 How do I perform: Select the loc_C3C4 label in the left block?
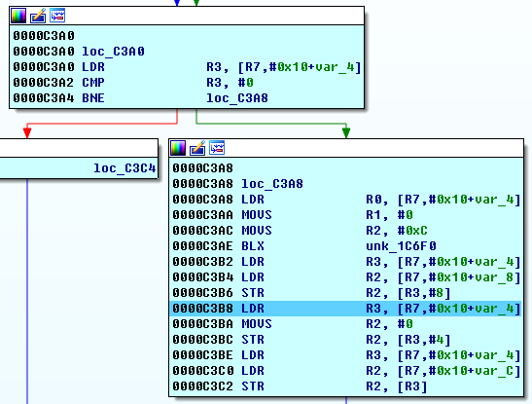pyautogui.click(x=124, y=168)
